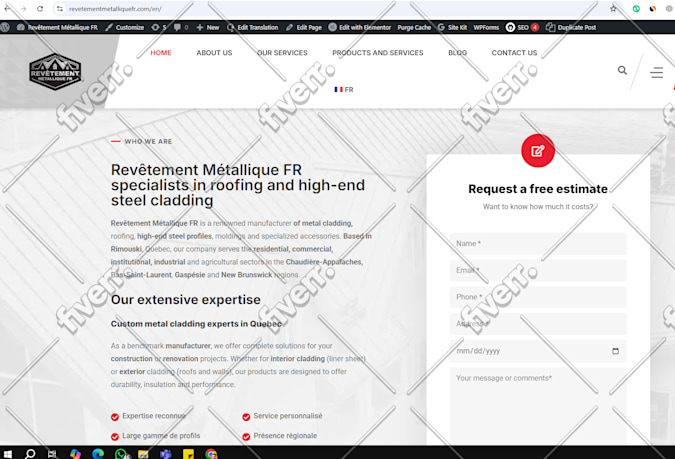Screen dimensions: 675x459
Task: Open the hamburger side menu
Action: coord(656,72)
